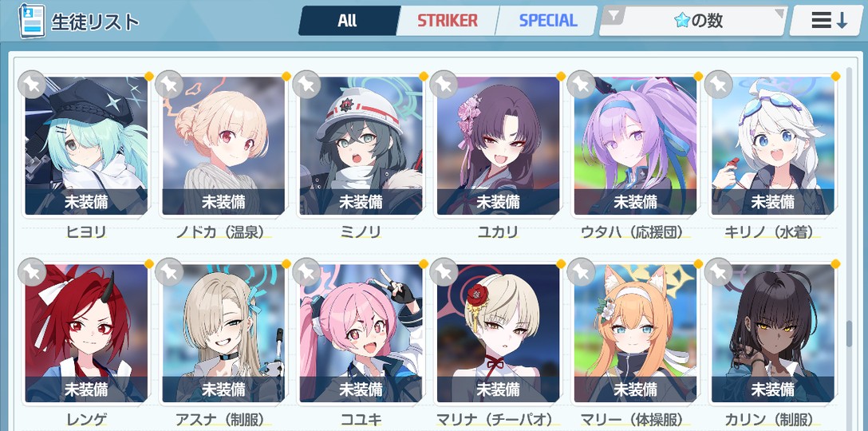Switch to the STRIKER tab

[x=448, y=21]
